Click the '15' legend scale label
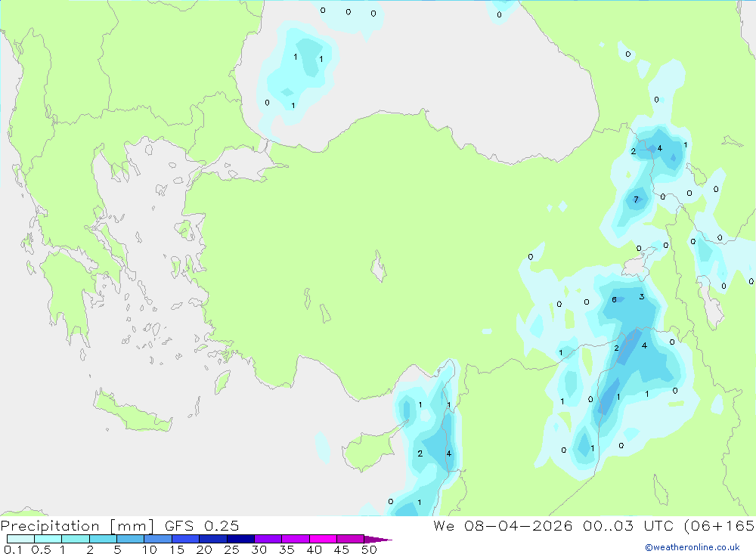This screenshot has width=756, height=554. (x=177, y=549)
